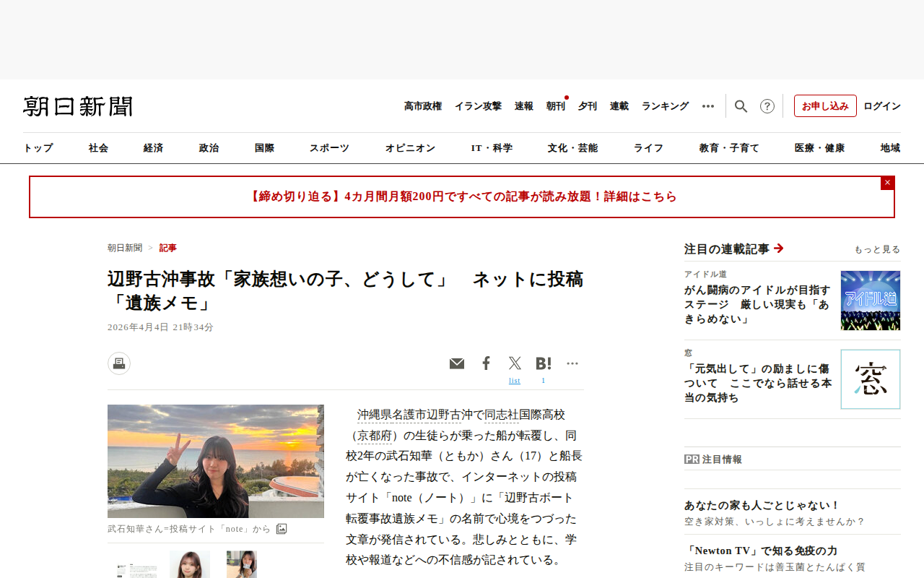Open the search magnifier icon
The width and height of the screenshot is (924, 578).
(741, 106)
